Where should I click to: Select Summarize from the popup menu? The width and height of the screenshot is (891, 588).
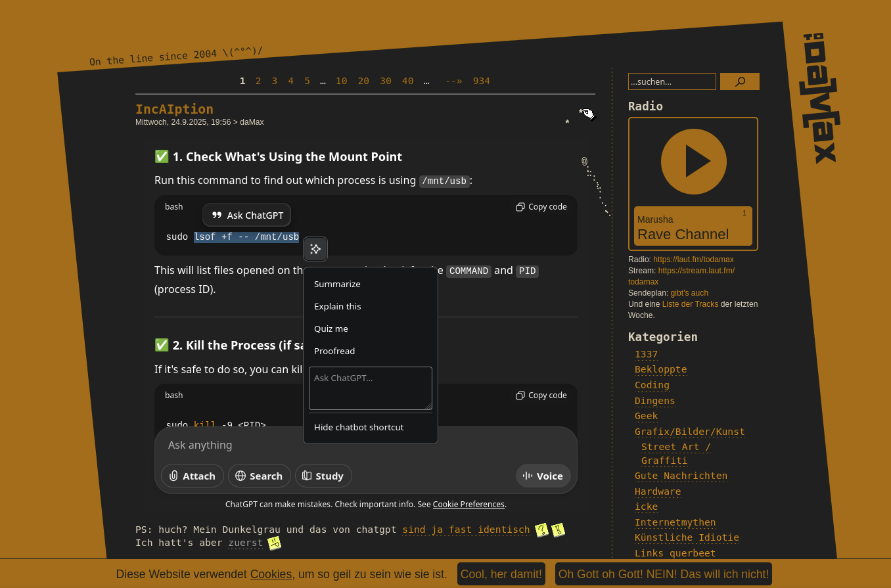[x=337, y=284]
